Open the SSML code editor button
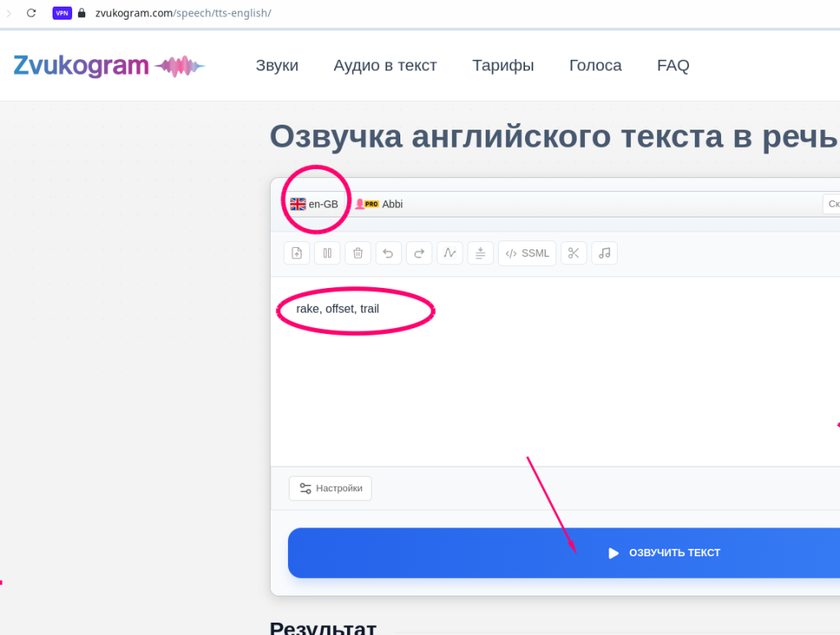This screenshot has width=840, height=635. pyautogui.click(x=527, y=253)
